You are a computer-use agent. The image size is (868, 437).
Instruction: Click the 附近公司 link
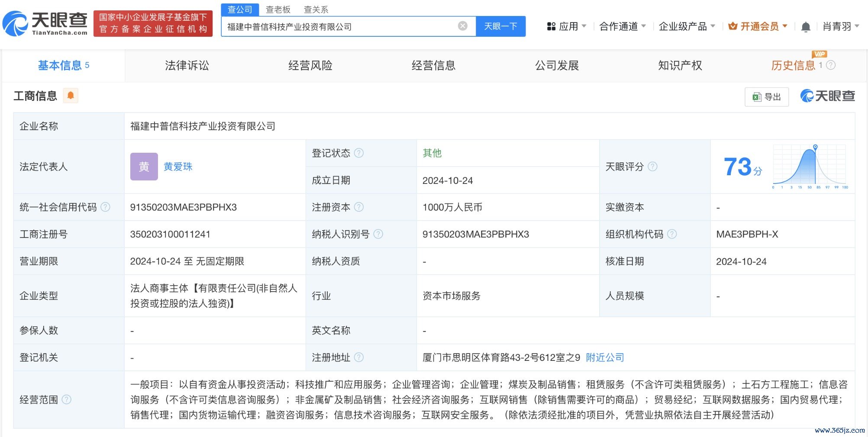pos(605,357)
